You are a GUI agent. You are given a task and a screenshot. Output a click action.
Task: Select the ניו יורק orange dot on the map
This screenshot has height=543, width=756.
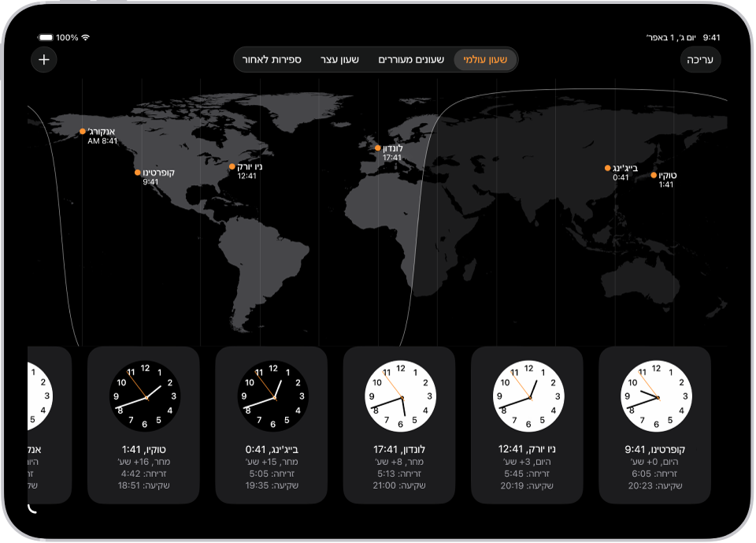(x=232, y=166)
